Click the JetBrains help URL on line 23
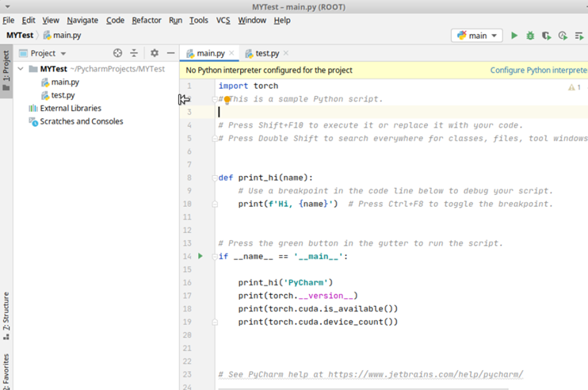The width and height of the screenshot is (588, 390). 426,374
